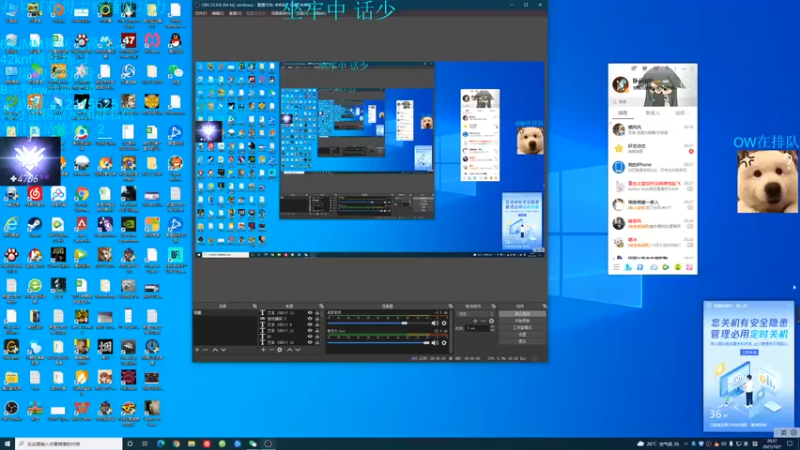Open the red 47 desktop icon
800x450 pixels.
129,45
